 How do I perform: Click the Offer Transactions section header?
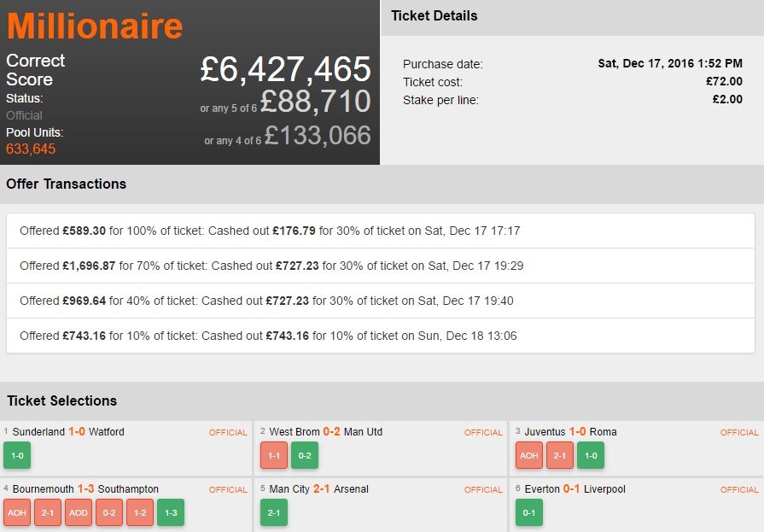click(66, 184)
